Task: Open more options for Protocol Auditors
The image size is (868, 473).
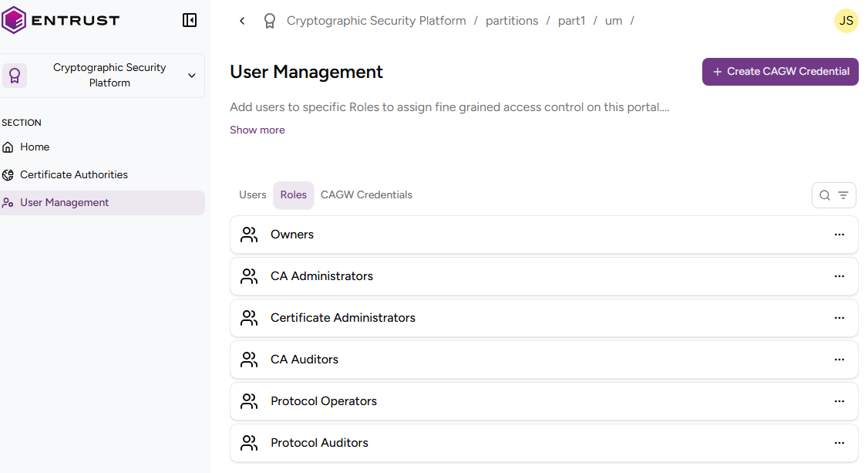Action: [x=839, y=443]
